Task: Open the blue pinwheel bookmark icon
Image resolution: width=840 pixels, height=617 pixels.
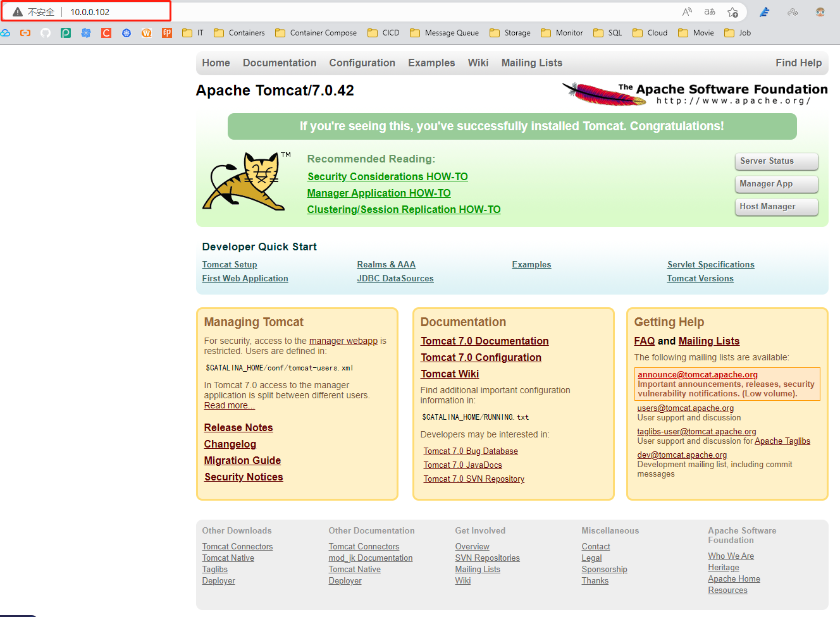Action: click(x=86, y=33)
